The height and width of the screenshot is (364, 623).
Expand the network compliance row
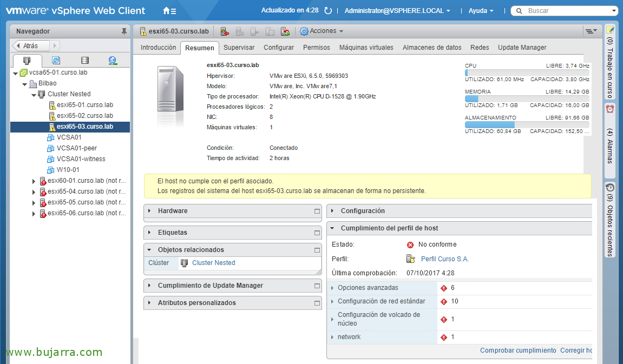click(x=332, y=337)
